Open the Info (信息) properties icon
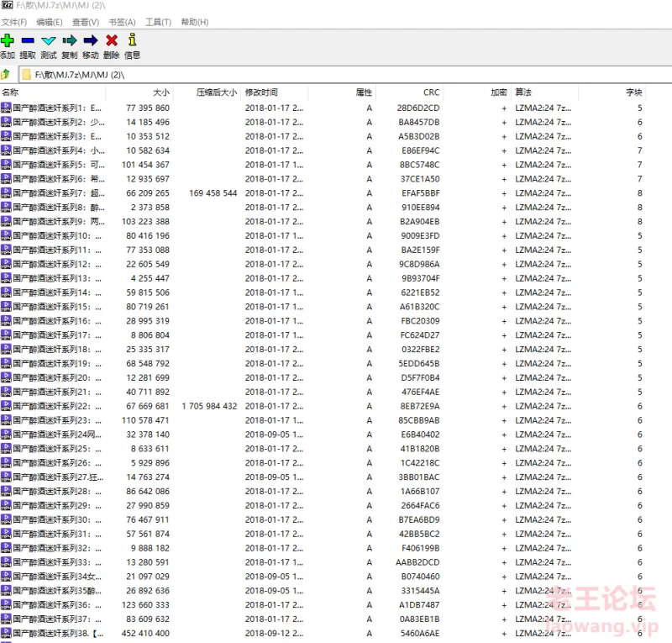 point(133,40)
